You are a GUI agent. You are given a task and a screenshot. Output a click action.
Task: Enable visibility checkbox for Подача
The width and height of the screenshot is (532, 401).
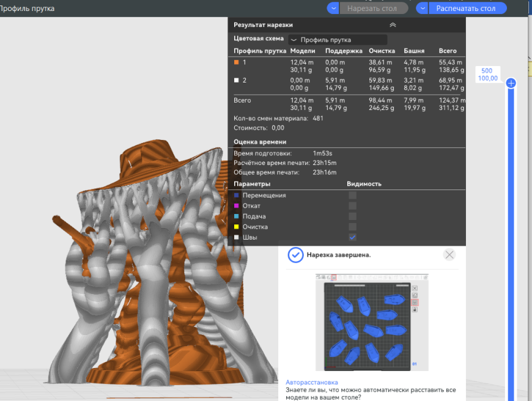(352, 216)
